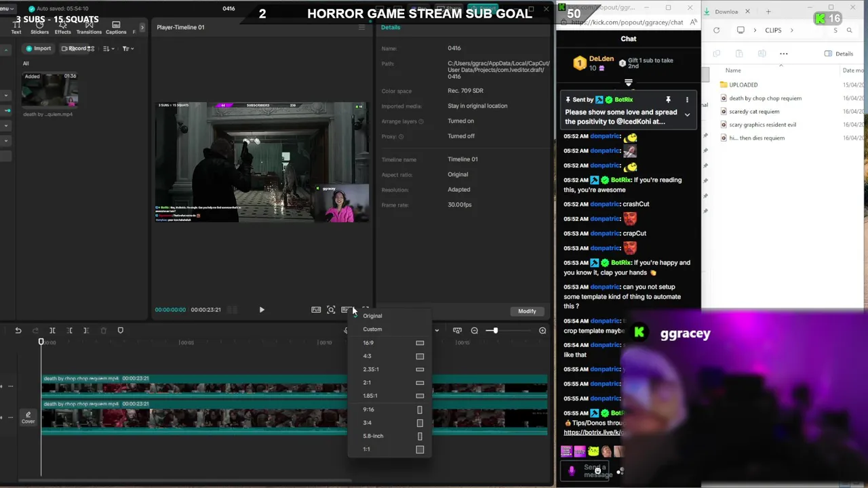Select the upper death by chop chop clip
Image resolution: width=868 pixels, height=488 pixels.
pos(294,386)
